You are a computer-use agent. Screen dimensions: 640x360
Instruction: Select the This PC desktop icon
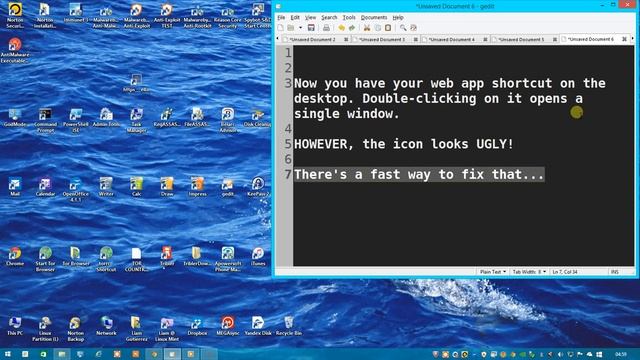[15, 326]
